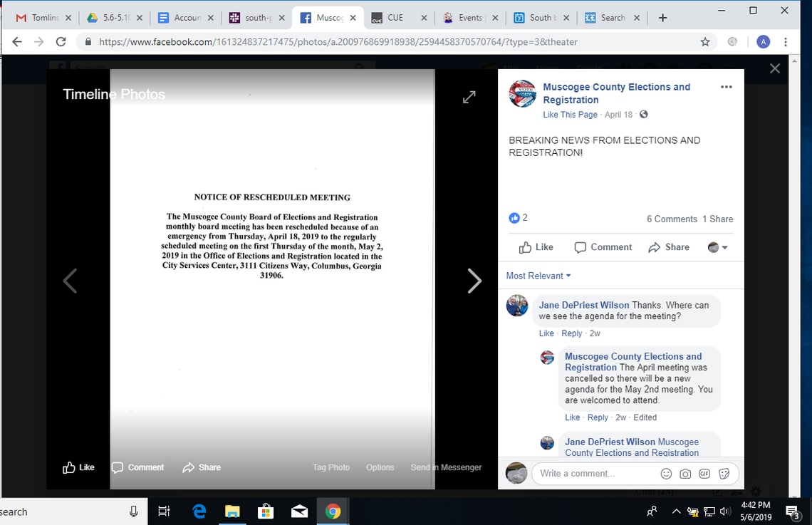Expand the photo to fullscreen view

[x=469, y=97]
